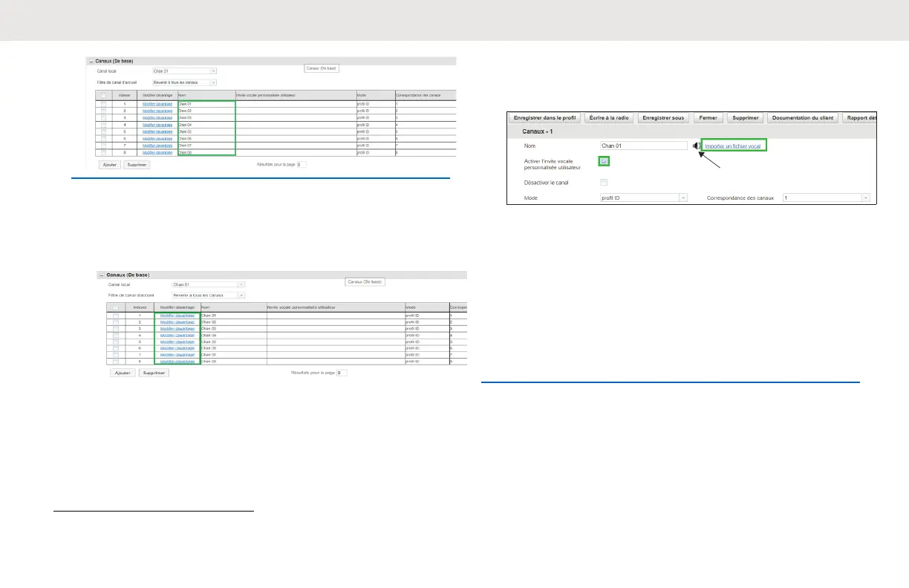Choose Enregistrer sous in the toolbar
909x588 pixels.
[x=664, y=117]
